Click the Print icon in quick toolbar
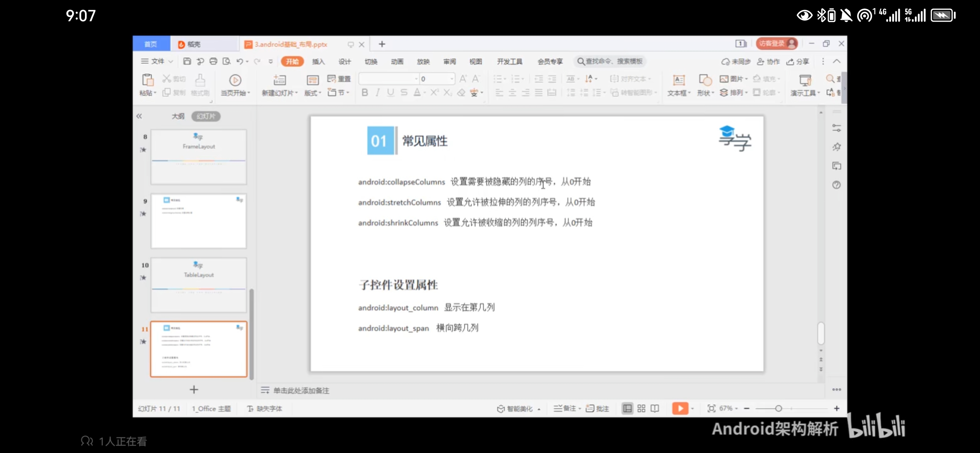 click(x=213, y=61)
